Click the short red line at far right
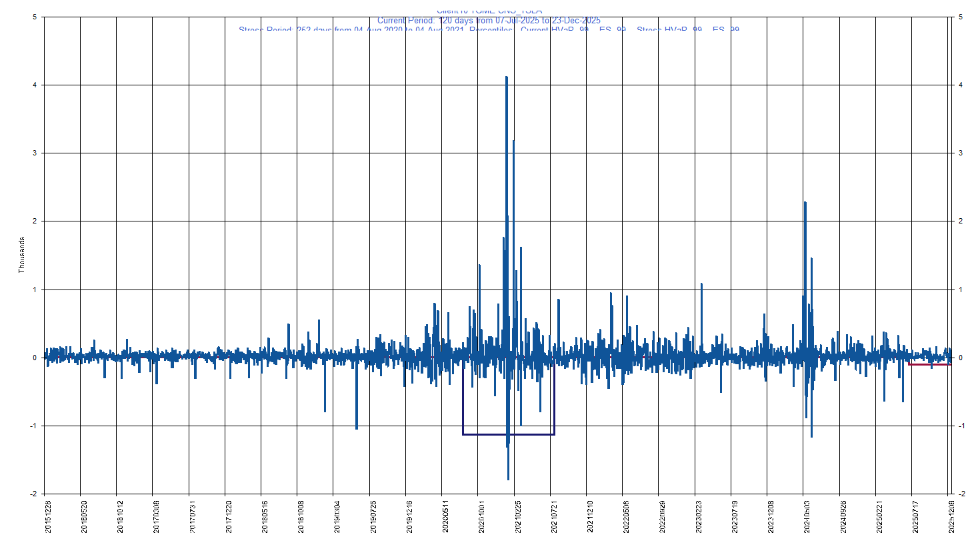The height and width of the screenshot is (547, 980). [929, 364]
